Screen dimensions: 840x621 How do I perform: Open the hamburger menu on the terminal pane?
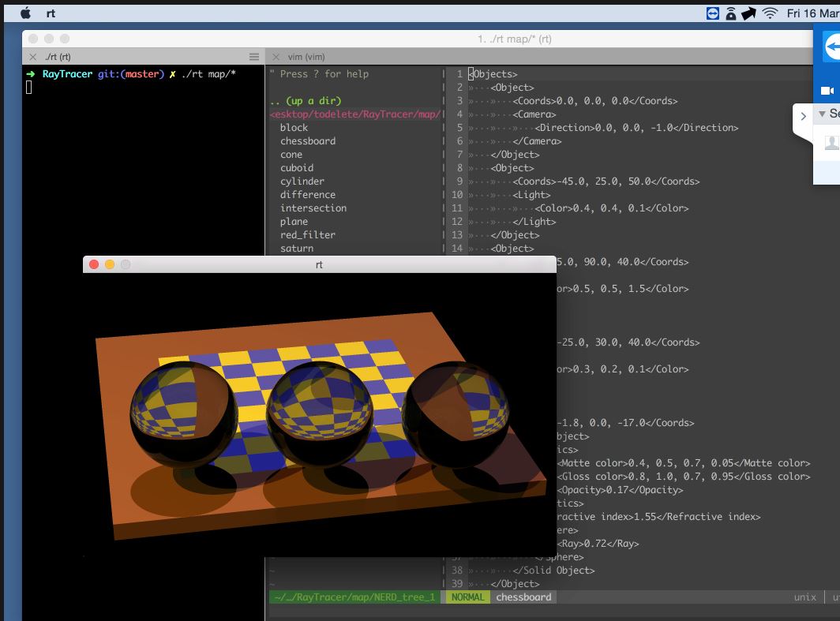[254, 57]
